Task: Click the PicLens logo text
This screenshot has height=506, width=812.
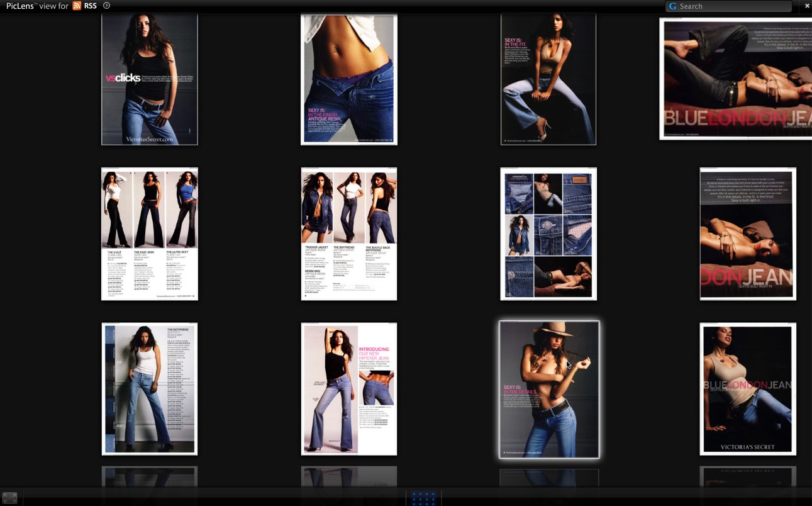Action: coord(19,6)
